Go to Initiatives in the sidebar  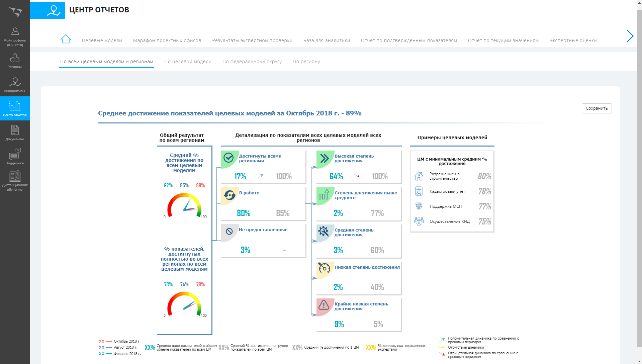tap(15, 85)
